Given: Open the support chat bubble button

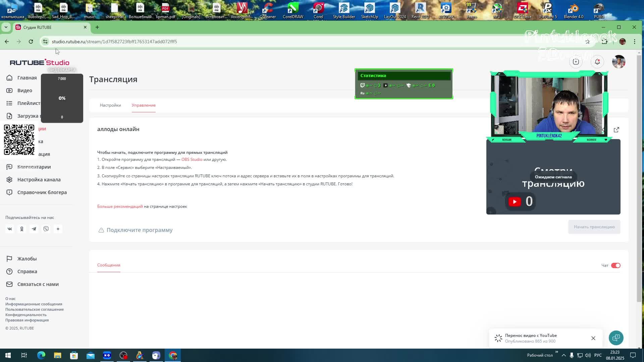Looking at the screenshot, I should pos(616,338).
